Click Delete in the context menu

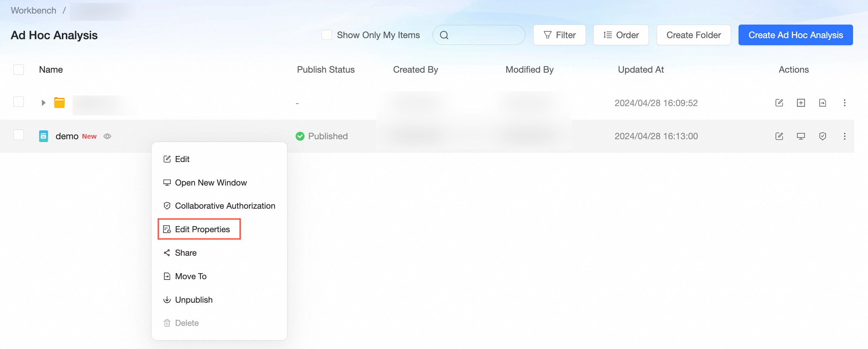pos(219,323)
